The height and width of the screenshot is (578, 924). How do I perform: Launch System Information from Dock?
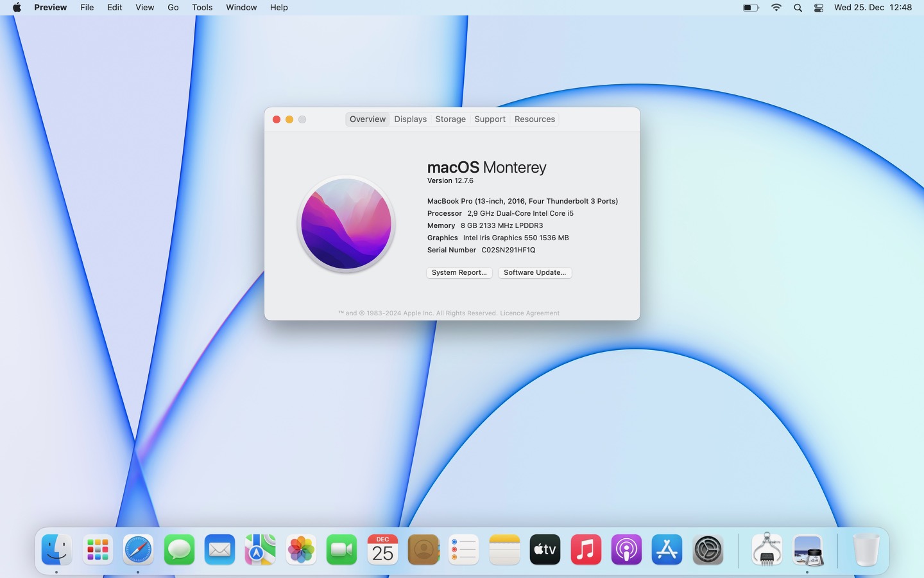coord(767,550)
